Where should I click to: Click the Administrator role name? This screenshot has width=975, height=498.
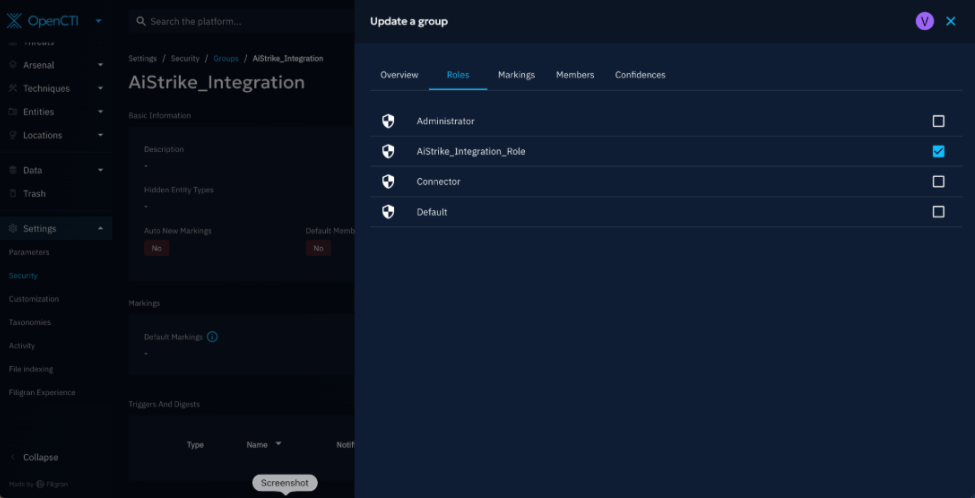click(445, 121)
